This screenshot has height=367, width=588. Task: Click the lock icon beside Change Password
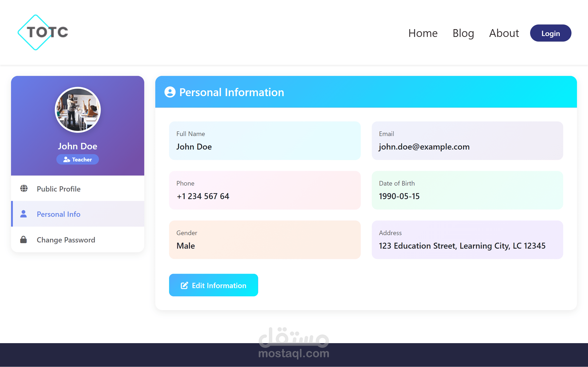pyautogui.click(x=24, y=239)
